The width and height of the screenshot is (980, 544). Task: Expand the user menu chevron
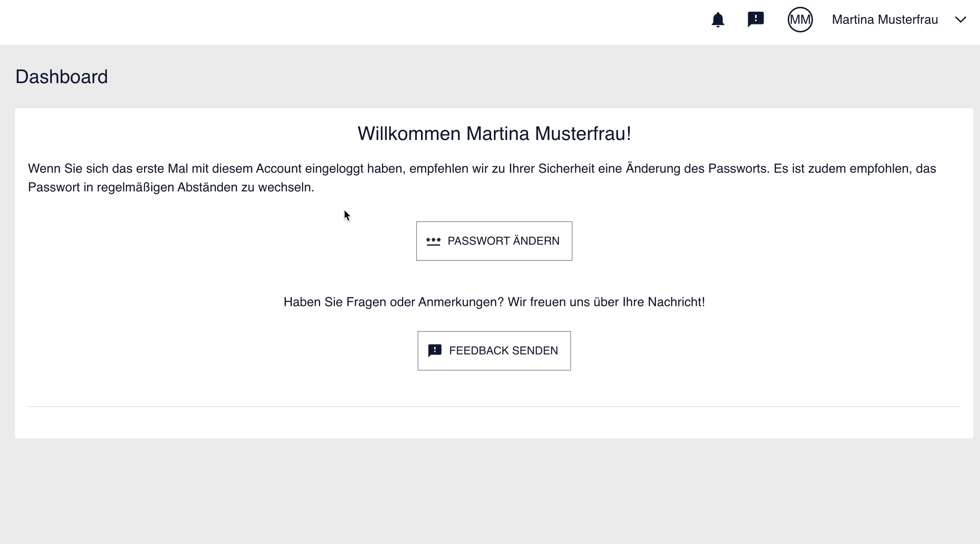[960, 20]
